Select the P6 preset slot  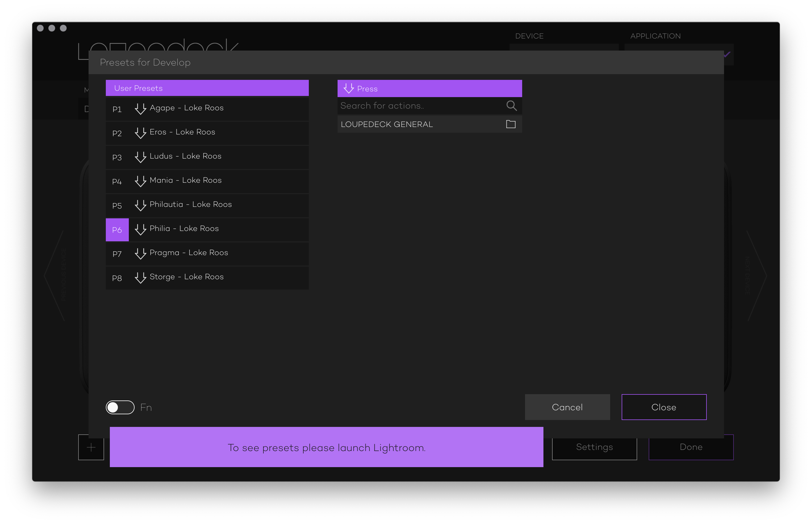click(x=117, y=230)
